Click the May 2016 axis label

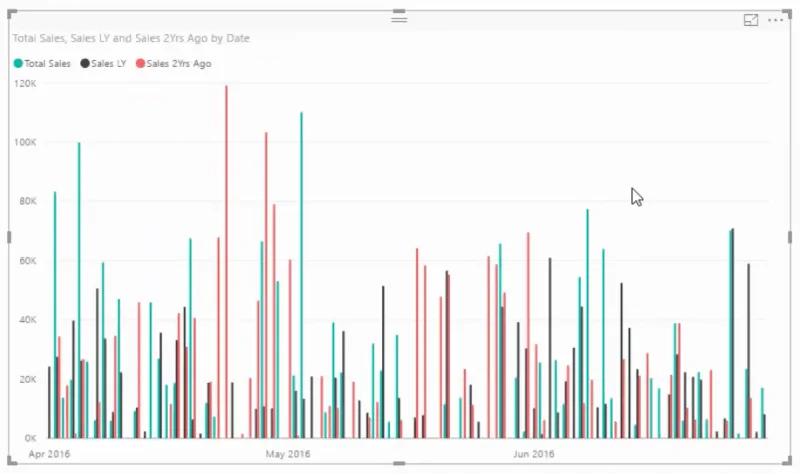click(x=288, y=454)
